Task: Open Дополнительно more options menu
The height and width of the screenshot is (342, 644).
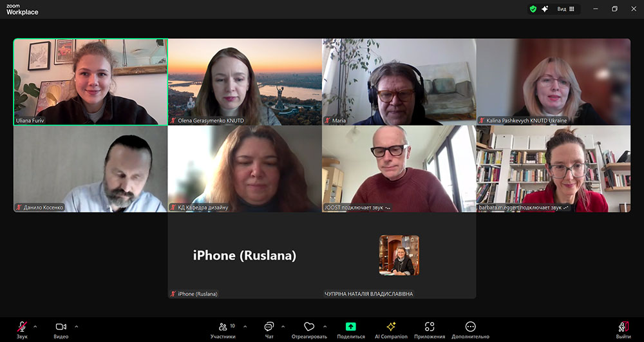Action: click(x=471, y=330)
